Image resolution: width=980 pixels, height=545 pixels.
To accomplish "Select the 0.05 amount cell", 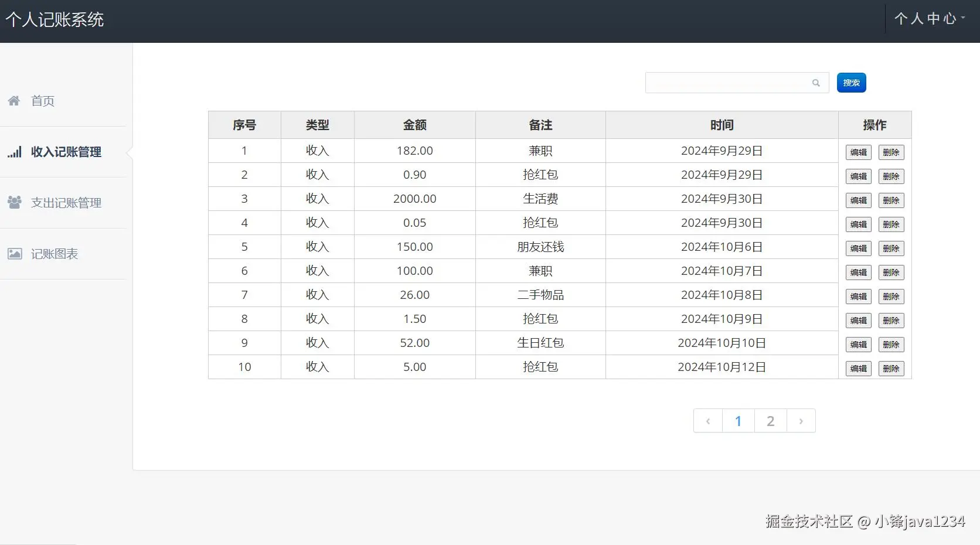I will 415,223.
